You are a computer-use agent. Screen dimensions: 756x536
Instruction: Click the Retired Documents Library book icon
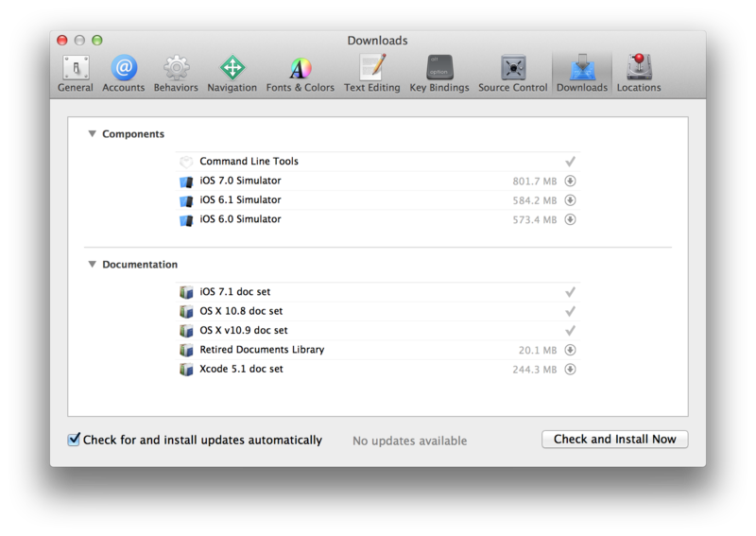pyautogui.click(x=186, y=351)
